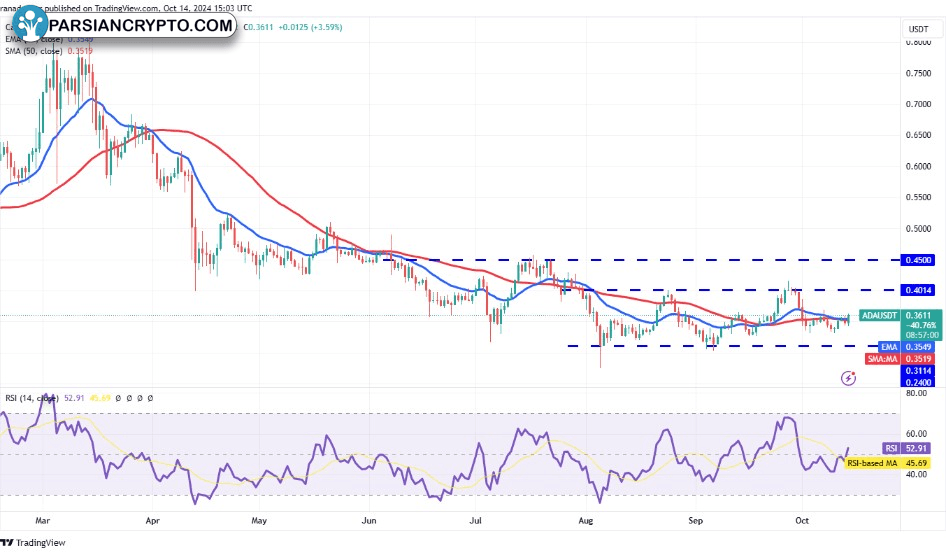
Task: Click the Jun label on time axis
Action: point(369,520)
